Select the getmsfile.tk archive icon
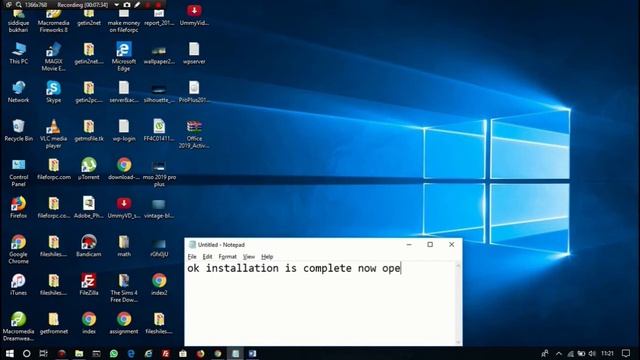 89,130
